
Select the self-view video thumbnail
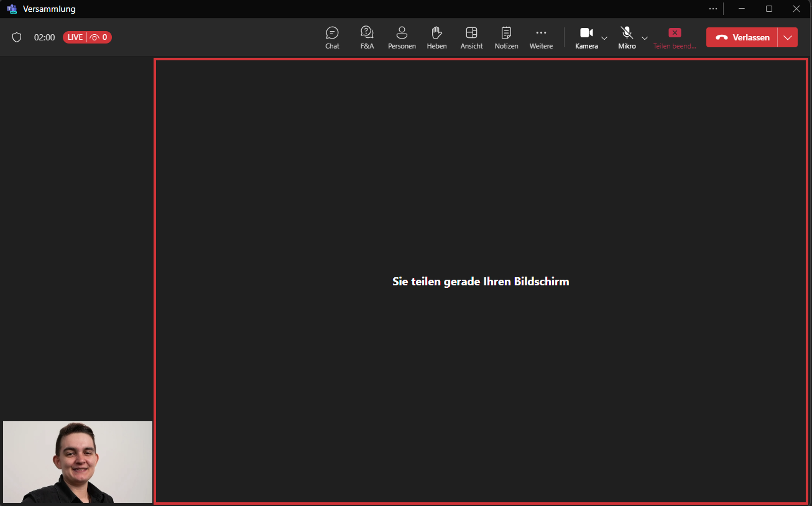click(x=78, y=462)
